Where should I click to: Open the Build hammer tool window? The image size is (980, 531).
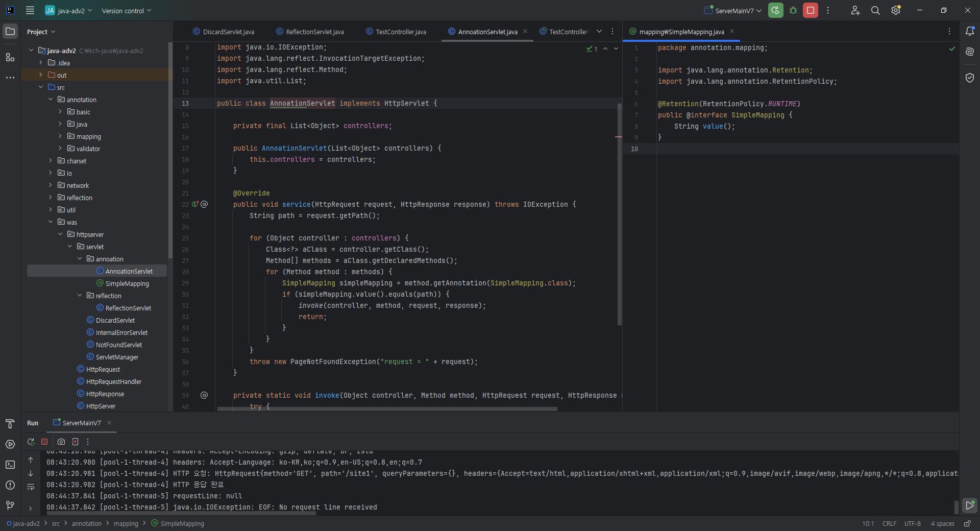10,424
